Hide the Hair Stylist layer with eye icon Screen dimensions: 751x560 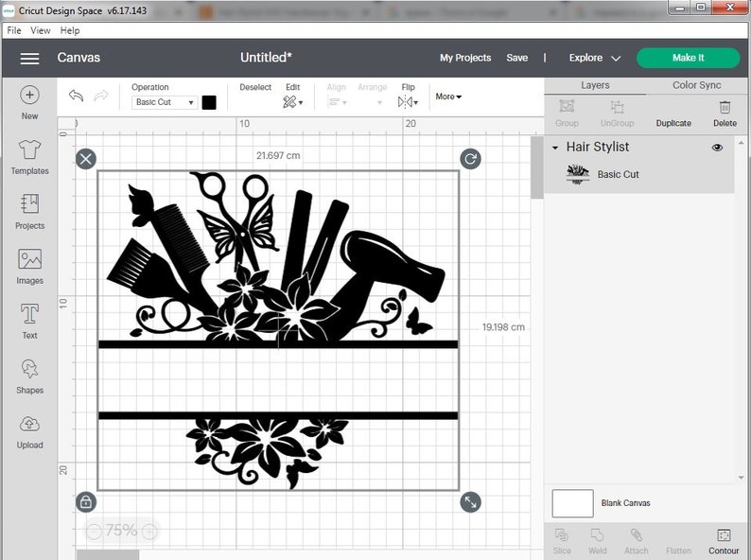717,148
